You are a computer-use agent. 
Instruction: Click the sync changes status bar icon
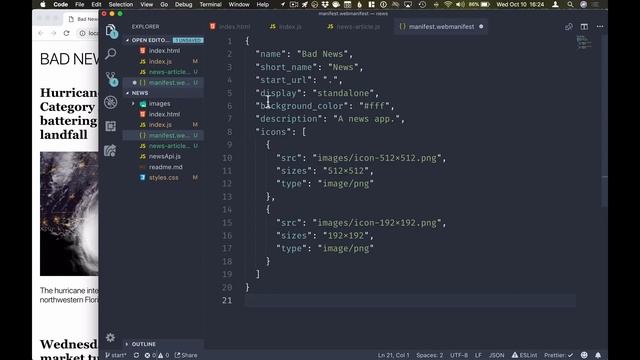[136, 355]
